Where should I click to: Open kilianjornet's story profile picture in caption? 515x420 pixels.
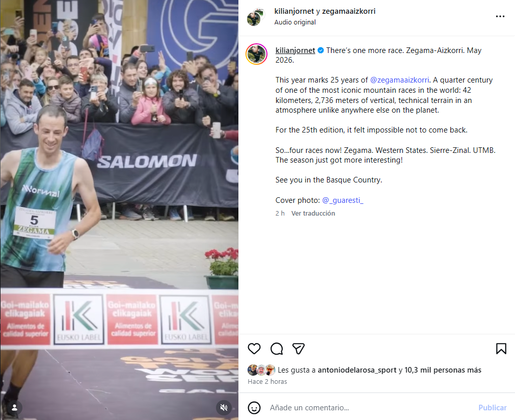click(x=257, y=54)
